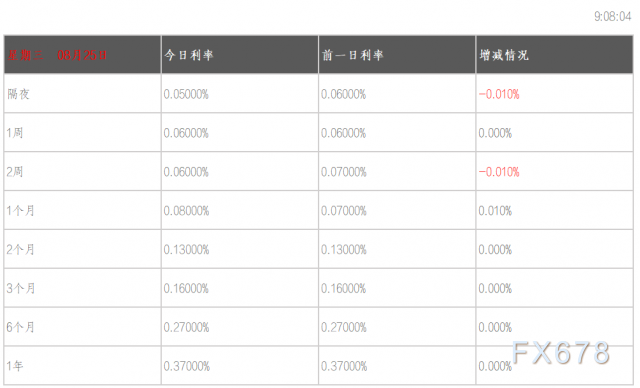
Task: Select the 隔夜 row label
Action: coord(18,94)
